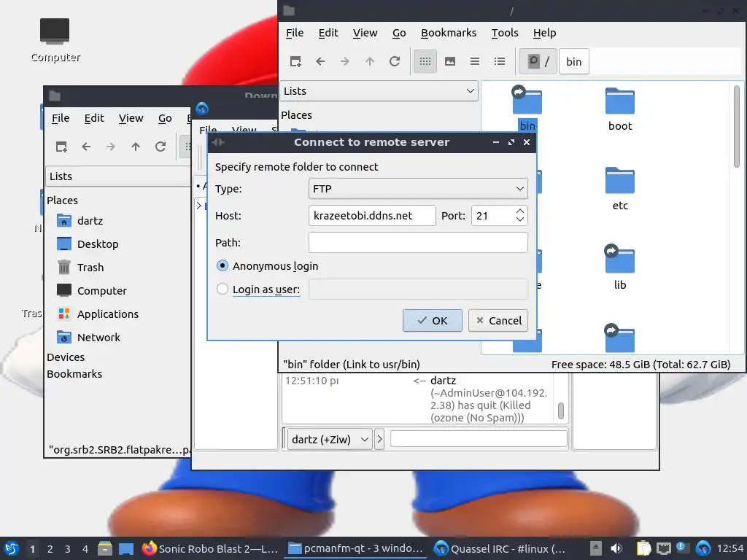
Task: Open Sonic Robo Blast 2 Firefox taskbar entry
Action: pyautogui.click(x=210, y=548)
